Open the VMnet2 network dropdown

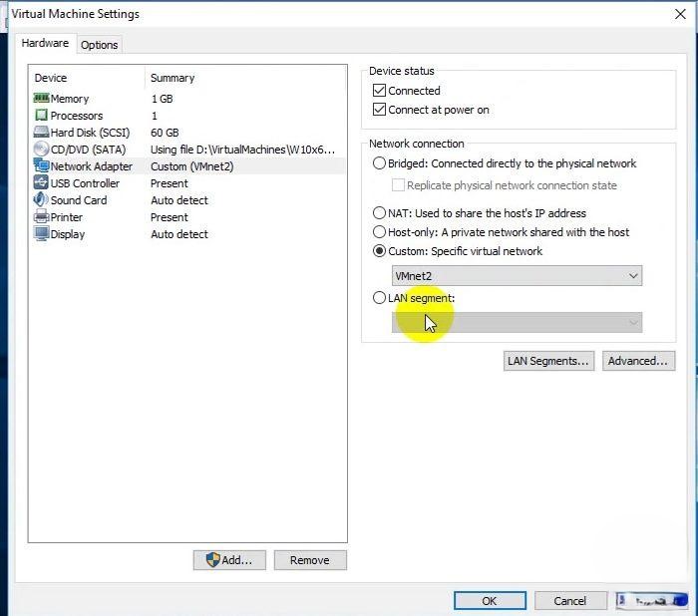coord(517,276)
